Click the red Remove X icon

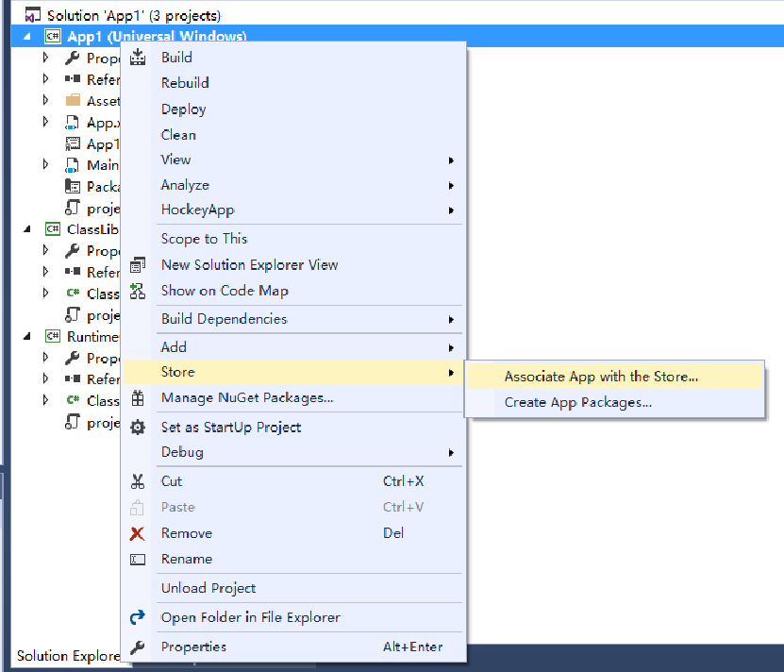(138, 533)
